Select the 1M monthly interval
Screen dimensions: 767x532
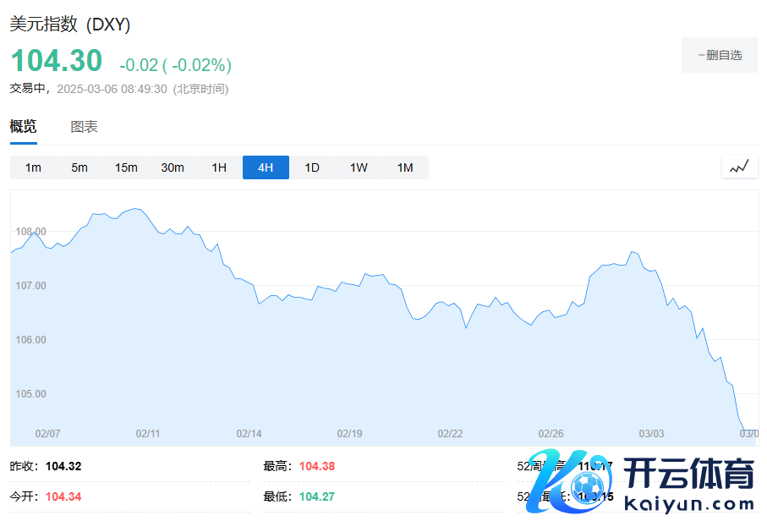tap(405, 167)
